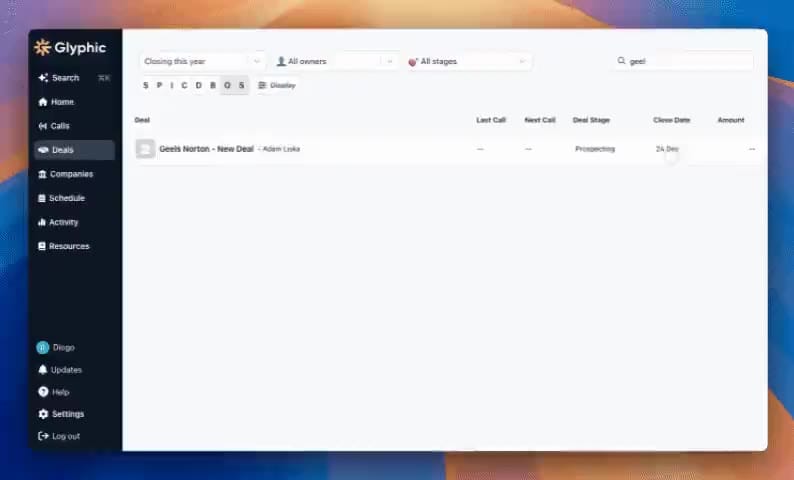Open the Display options button
The width and height of the screenshot is (794, 480).
(x=277, y=85)
